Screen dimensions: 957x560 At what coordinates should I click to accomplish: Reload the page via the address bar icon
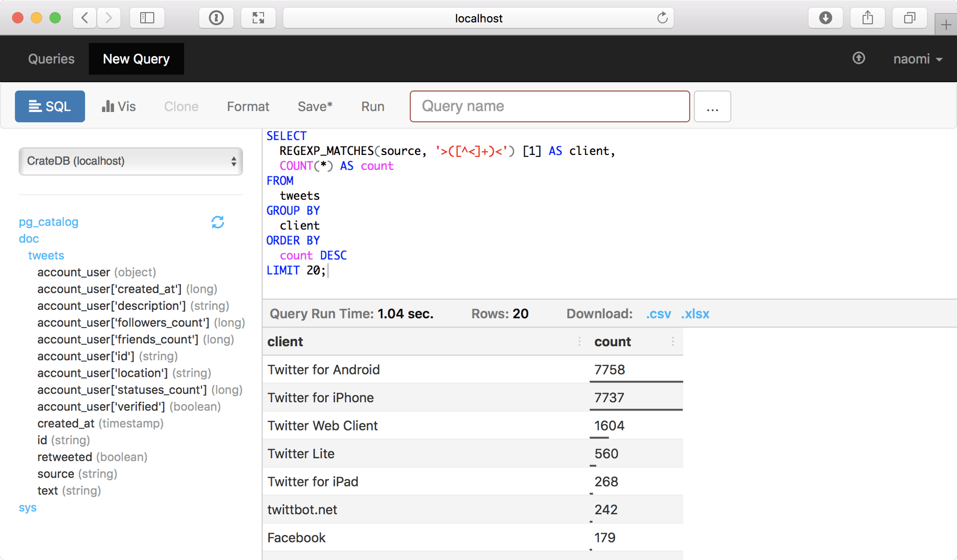[662, 18]
